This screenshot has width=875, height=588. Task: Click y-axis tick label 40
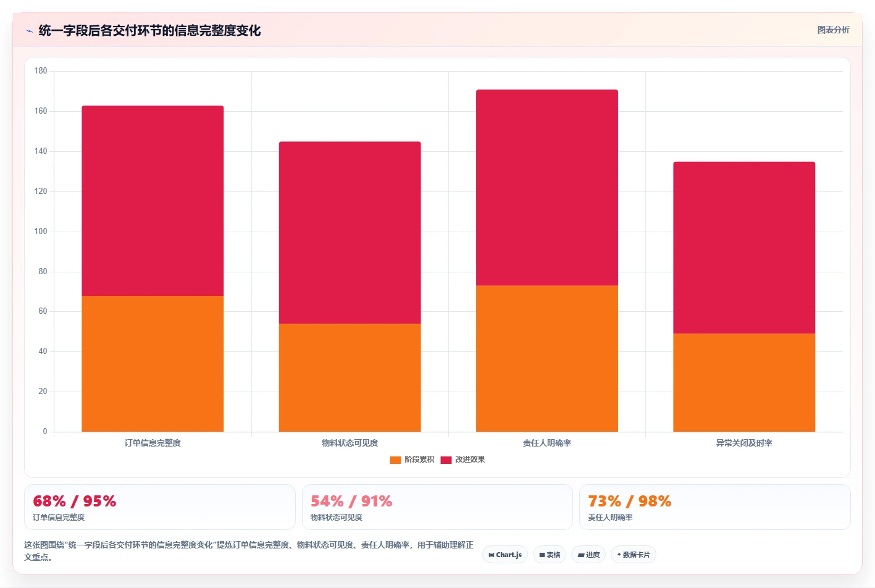click(x=43, y=351)
